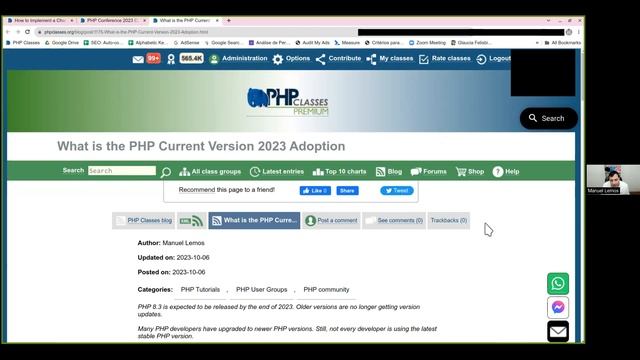Image resolution: width=640 pixels, height=360 pixels.
Task: Expand the bookmarks overflow chevron
Action: click(537, 42)
